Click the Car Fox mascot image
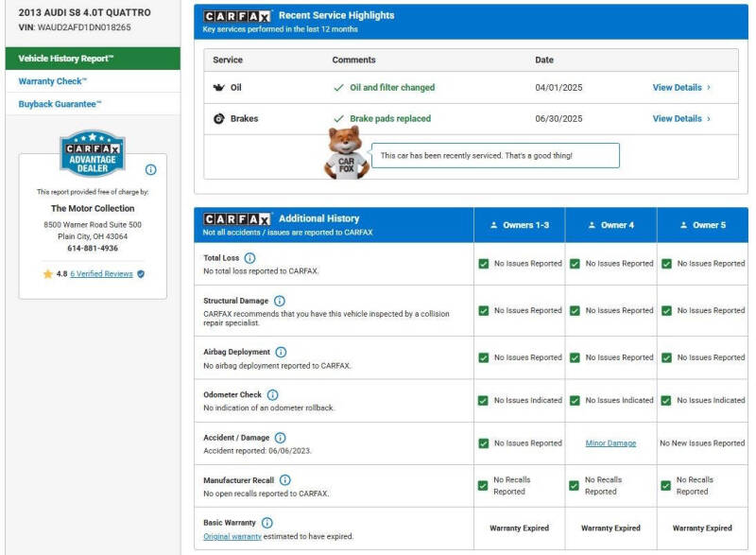Screen dimensions: 756x555 [x=347, y=153]
